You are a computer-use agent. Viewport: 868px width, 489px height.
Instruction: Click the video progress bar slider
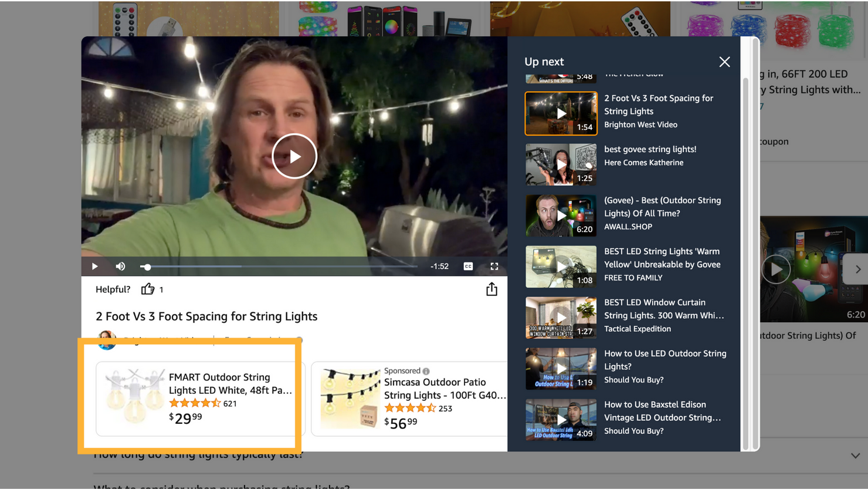point(147,267)
